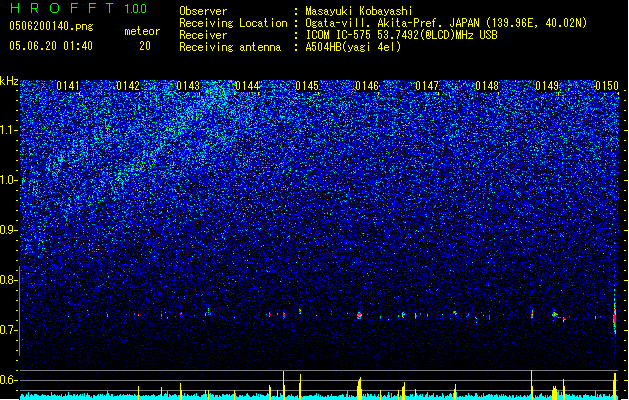Click the Ogata-vill. Akita-Pref. JAPAN location text
The image size is (629, 400).
point(446,23)
